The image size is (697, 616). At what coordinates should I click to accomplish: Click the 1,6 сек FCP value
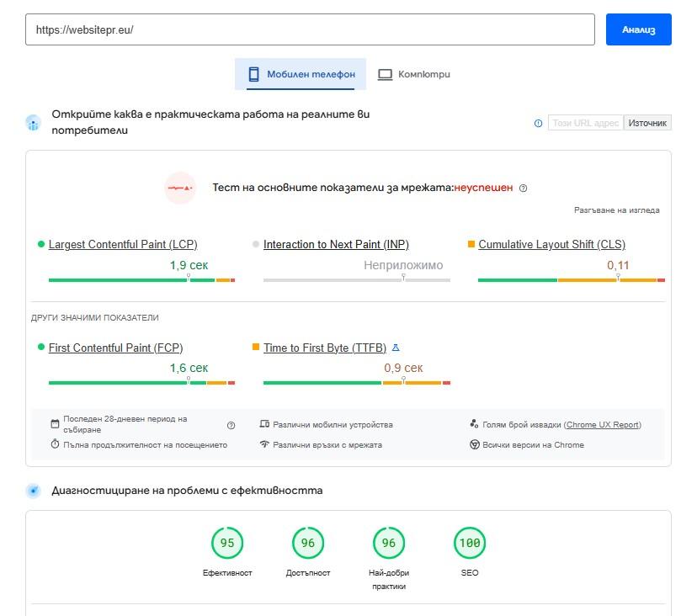[x=189, y=368]
